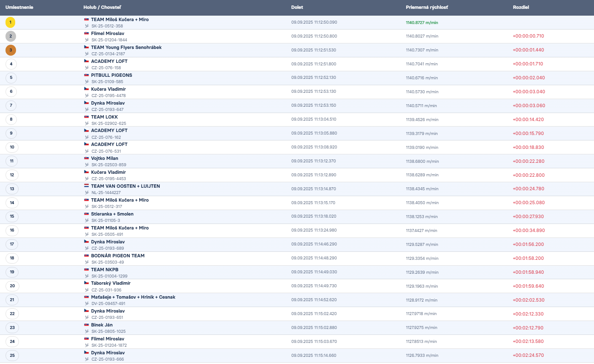The height and width of the screenshot is (364, 594).
Task: Select the rank 25 circle badge
Action: coord(12,356)
